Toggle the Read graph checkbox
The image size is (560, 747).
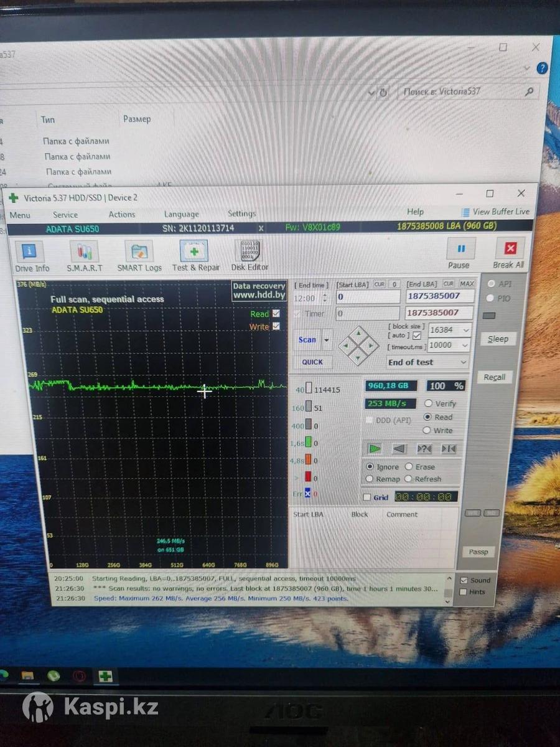pyautogui.click(x=276, y=314)
